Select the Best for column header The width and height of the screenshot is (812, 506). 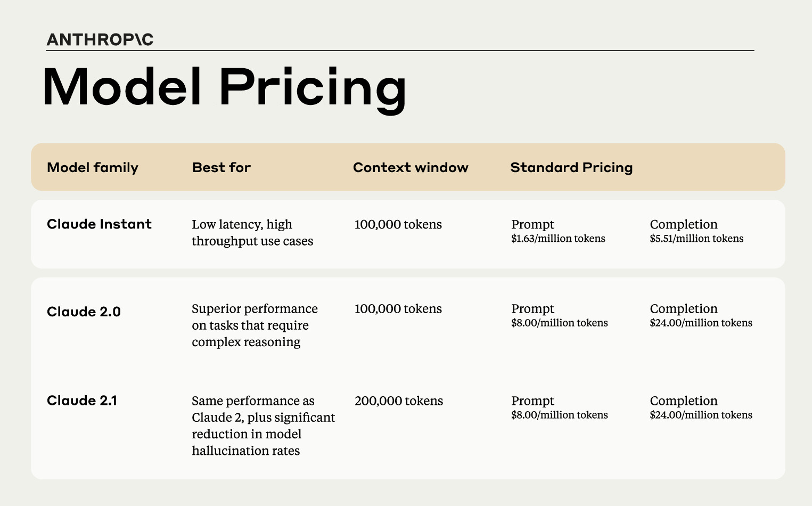coord(222,168)
